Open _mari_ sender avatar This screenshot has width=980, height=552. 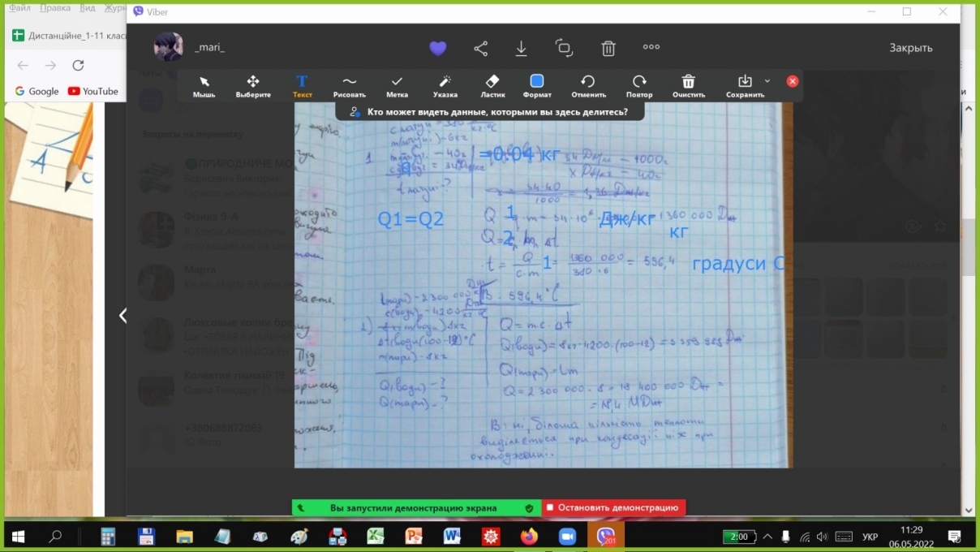pos(168,47)
